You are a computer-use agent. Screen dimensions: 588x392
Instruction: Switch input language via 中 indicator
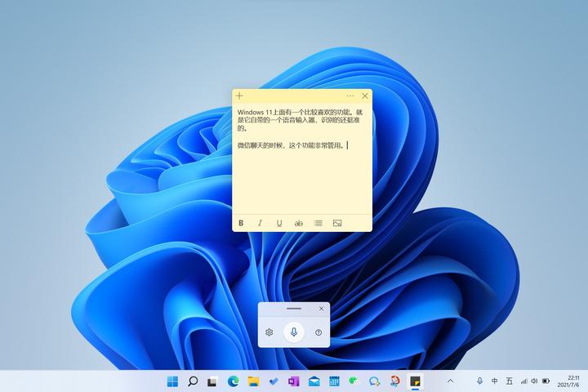tap(495, 381)
